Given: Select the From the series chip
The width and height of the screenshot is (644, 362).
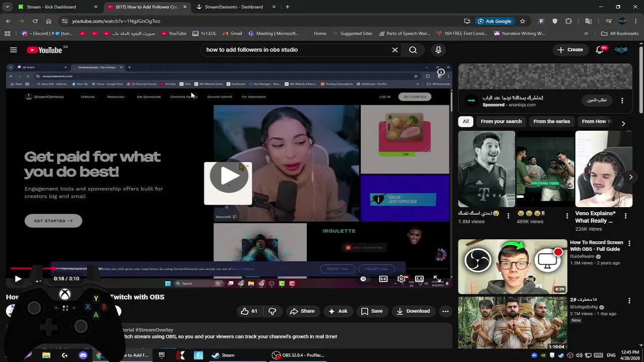Looking at the screenshot, I should 552,121.
